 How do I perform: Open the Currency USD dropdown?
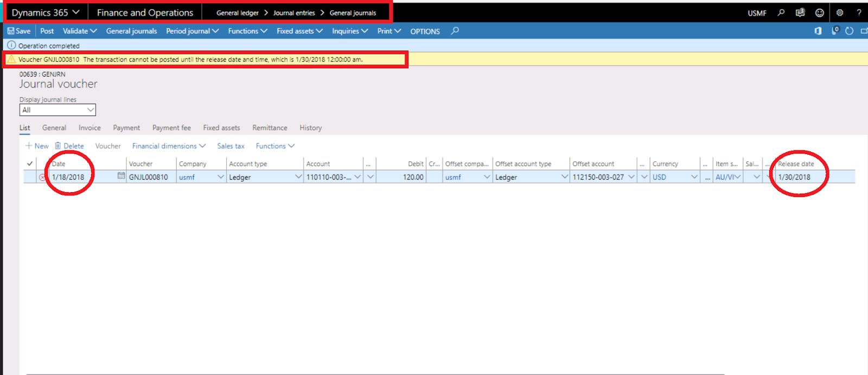coord(694,177)
